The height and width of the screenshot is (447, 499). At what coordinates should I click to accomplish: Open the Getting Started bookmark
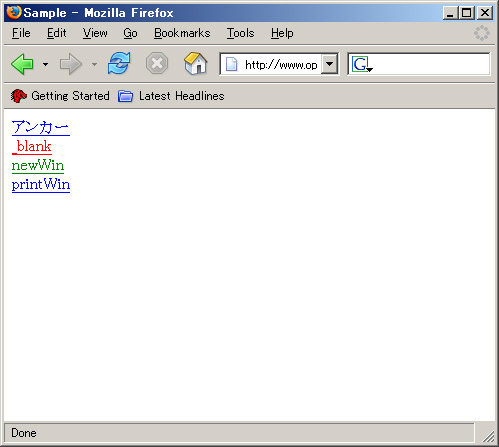coord(60,96)
